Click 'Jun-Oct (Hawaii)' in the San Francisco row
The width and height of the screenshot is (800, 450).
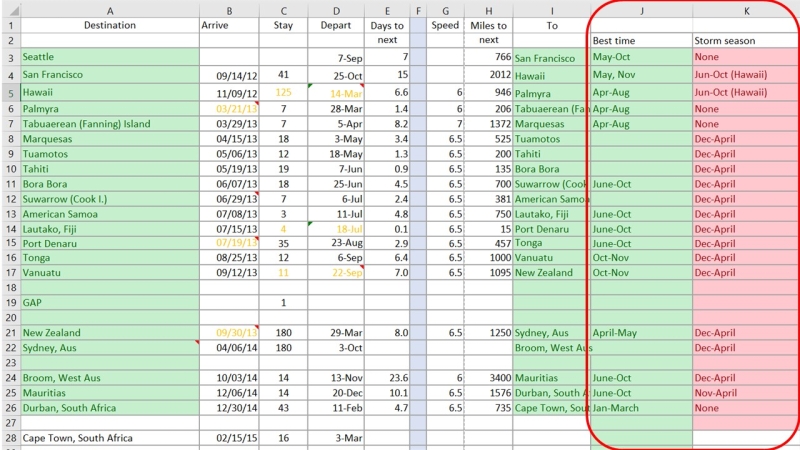coord(746,74)
